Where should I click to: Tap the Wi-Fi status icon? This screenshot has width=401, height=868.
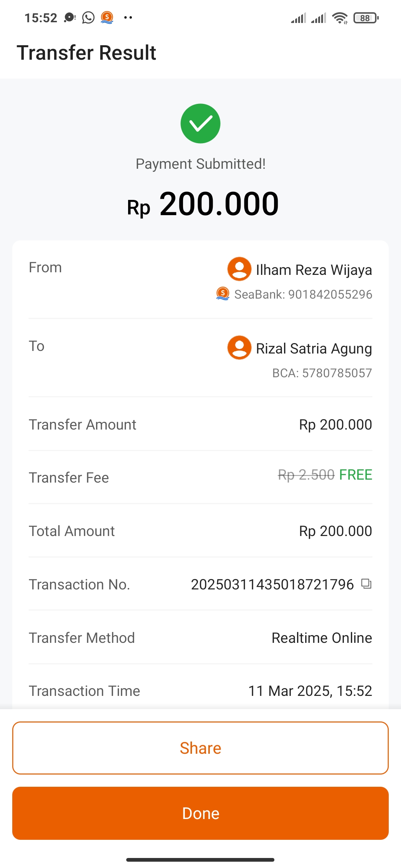pyautogui.click(x=340, y=18)
